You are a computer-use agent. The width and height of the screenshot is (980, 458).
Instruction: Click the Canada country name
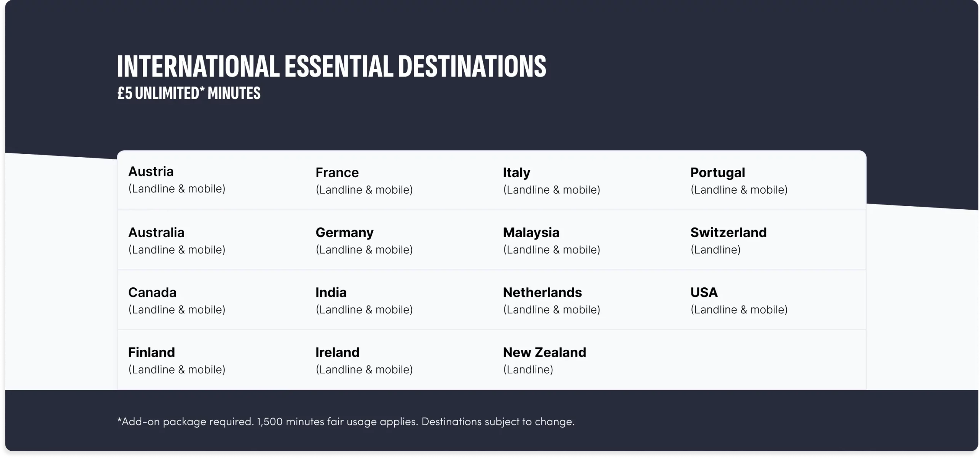click(152, 293)
